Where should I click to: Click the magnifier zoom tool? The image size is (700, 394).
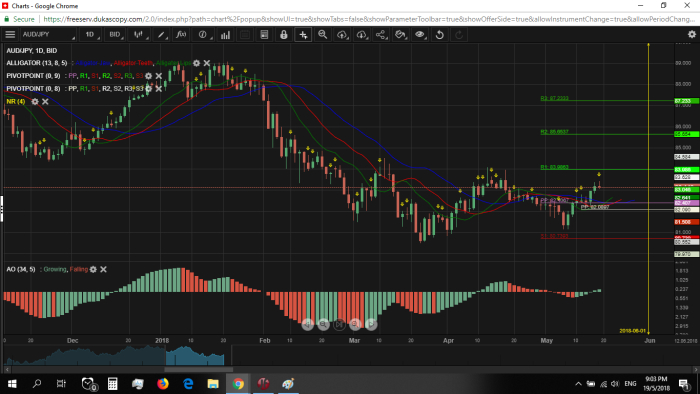(322, 34)
